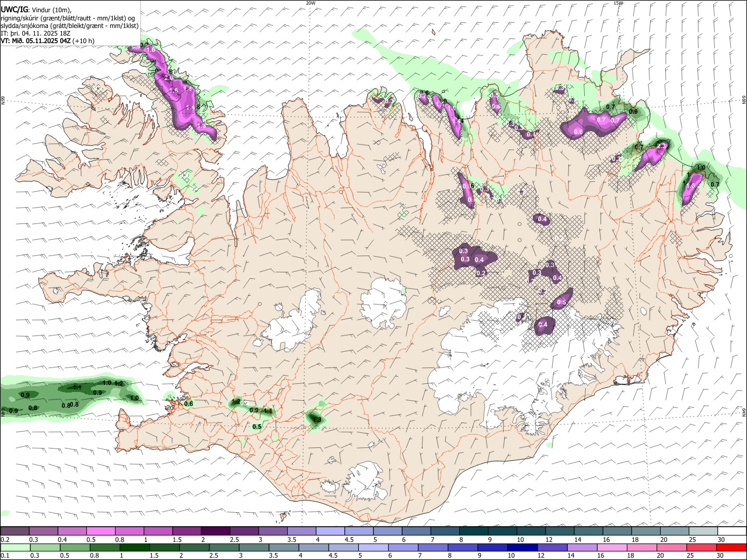Image resolution: width=747 pixels, height=560 pixels.
Task: Select rain-scale swatch between 4 and 4.5
Action: (x=313, y=547)
